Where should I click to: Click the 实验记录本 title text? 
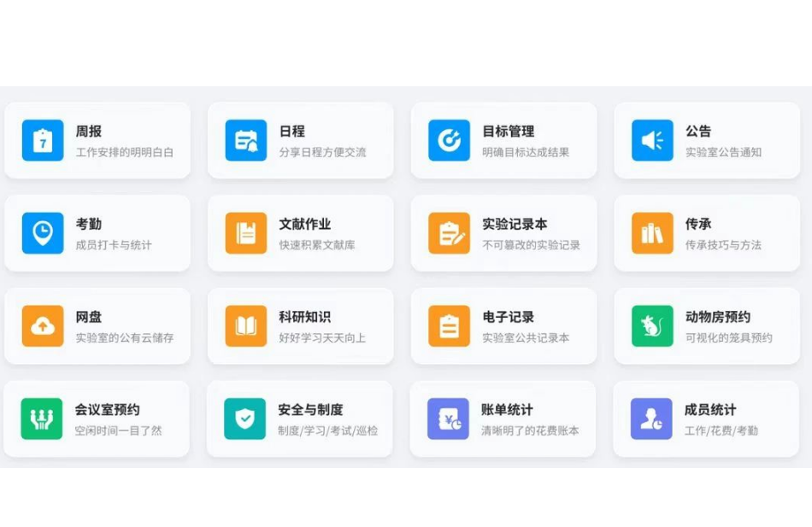[x=515, y=224]
